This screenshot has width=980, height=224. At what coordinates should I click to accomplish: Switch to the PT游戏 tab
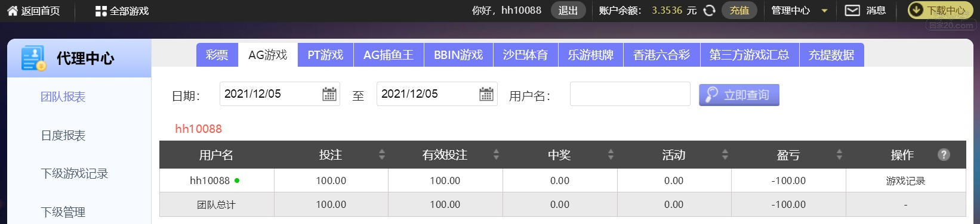325,55
